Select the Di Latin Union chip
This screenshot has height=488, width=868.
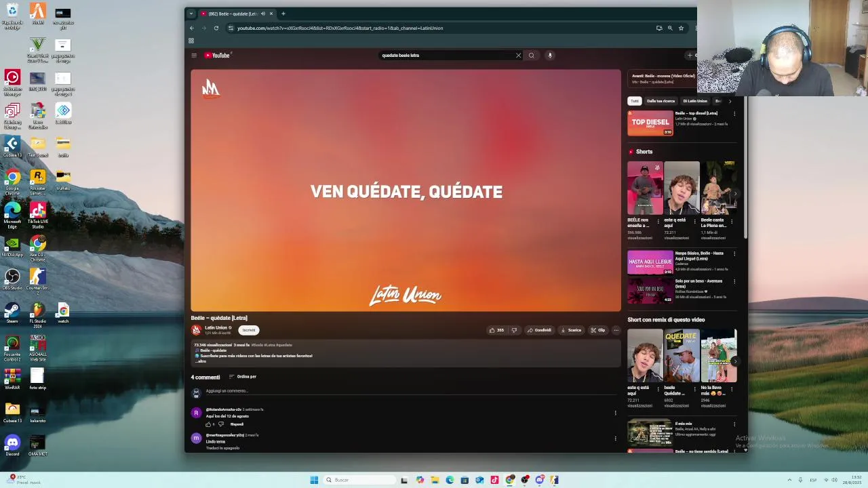click(695, 101)
